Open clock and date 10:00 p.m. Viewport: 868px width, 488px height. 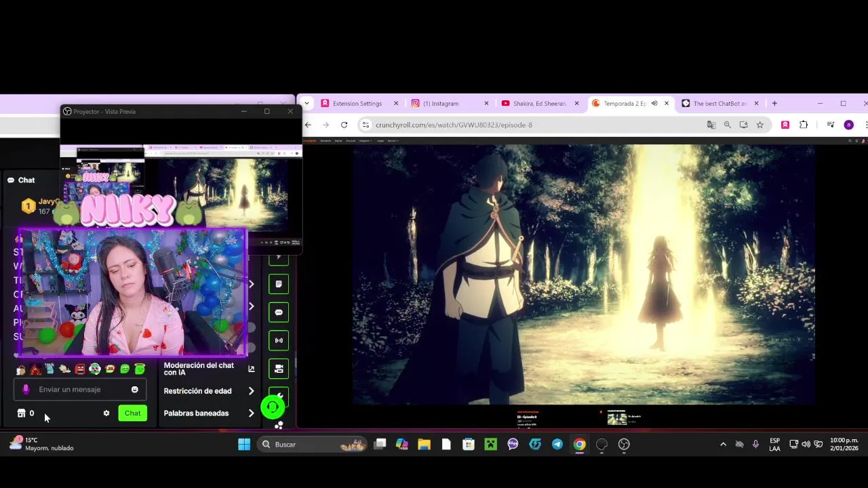coord(844,445)
